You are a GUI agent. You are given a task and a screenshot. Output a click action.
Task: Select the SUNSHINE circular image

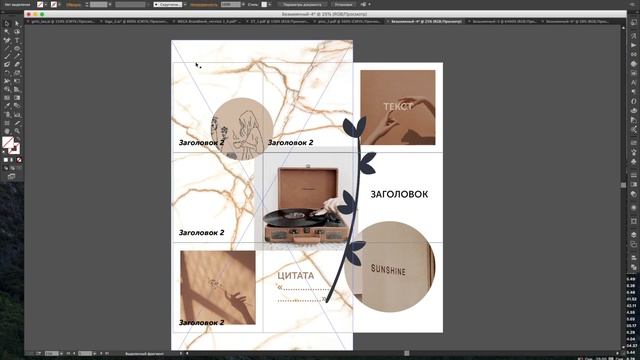(x=390, y=267)
